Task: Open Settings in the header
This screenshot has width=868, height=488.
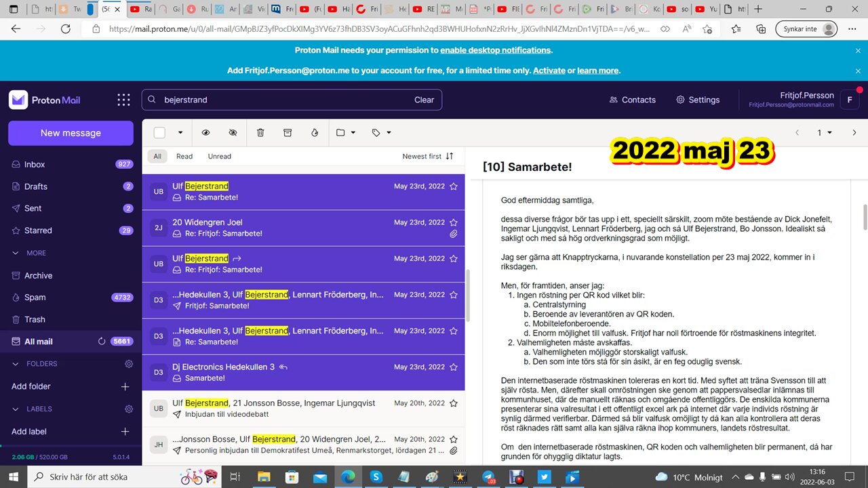Action: [x=698, y=100]
